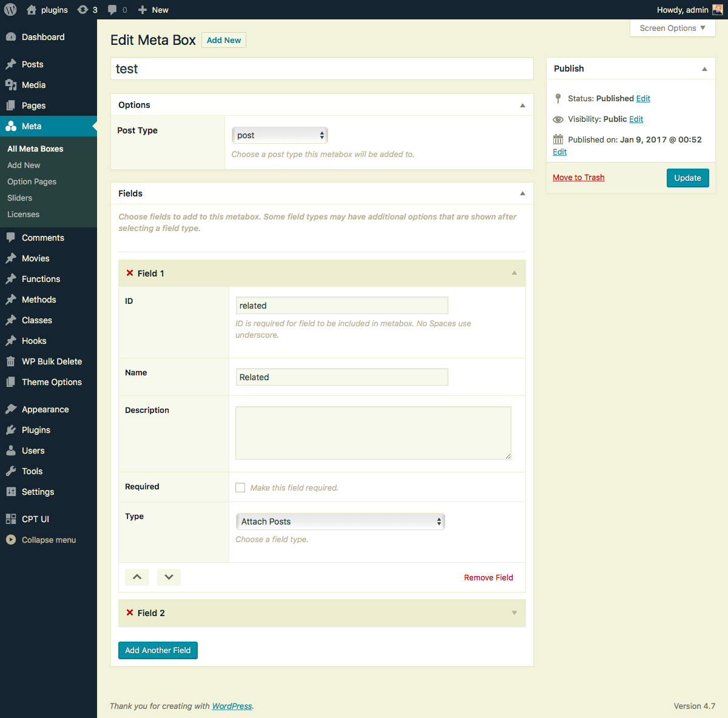Open the Add New submenu item under Meta

24,165
